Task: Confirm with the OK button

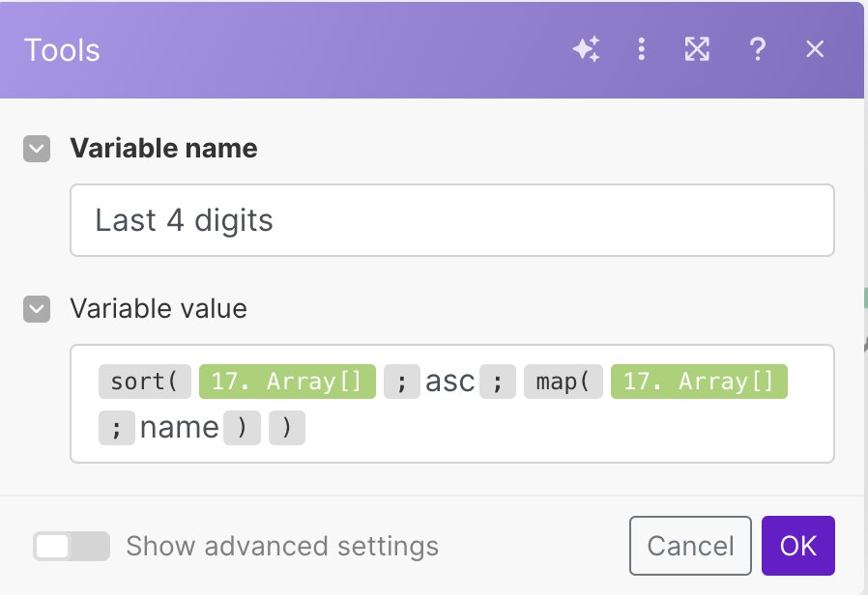Action: coord(797,546)
